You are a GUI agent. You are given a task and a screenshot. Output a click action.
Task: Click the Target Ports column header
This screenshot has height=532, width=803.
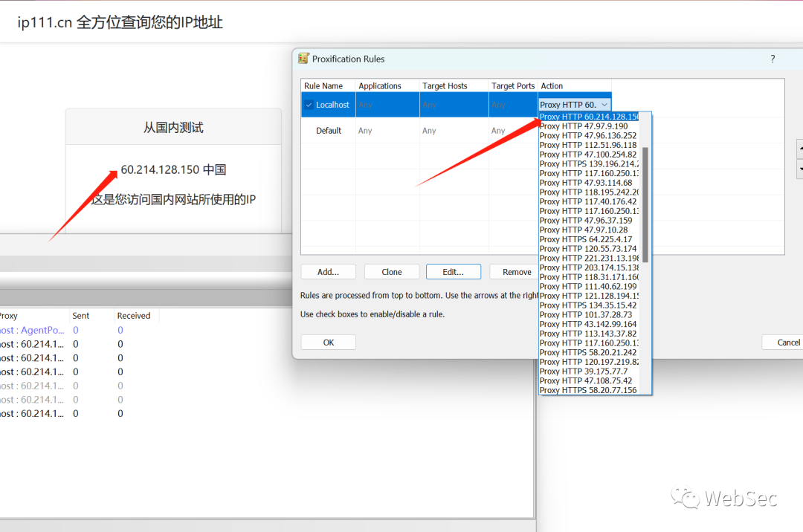click(x=513, y=86)
